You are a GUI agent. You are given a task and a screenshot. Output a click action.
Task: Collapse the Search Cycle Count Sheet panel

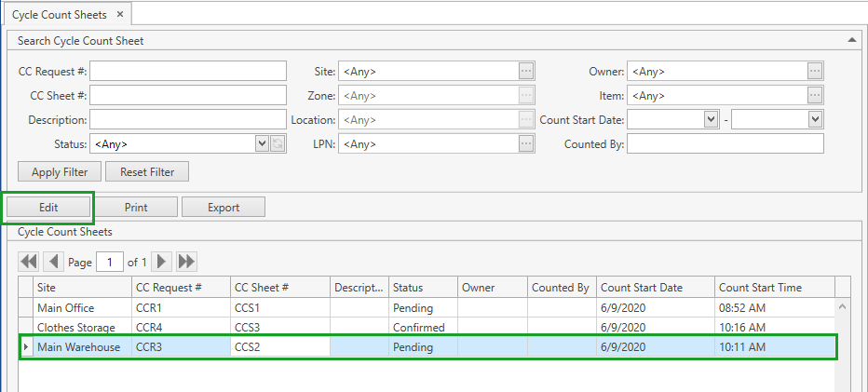point(852,40)
